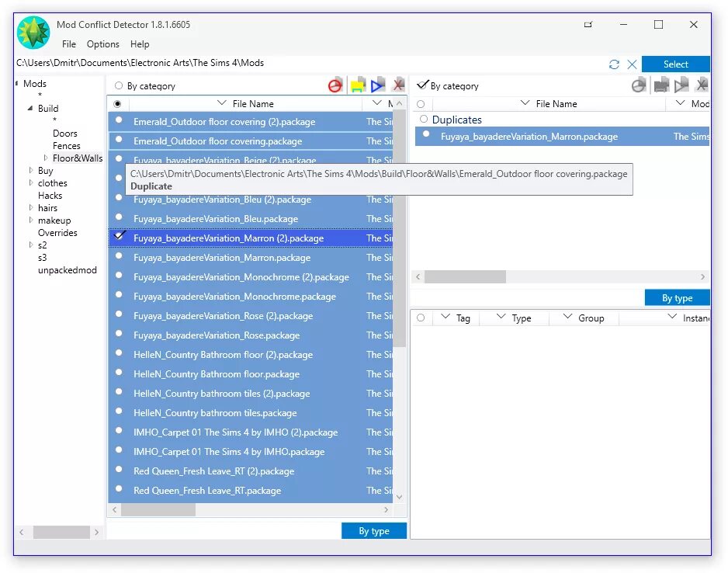Open the Options menu

(102, 44)
